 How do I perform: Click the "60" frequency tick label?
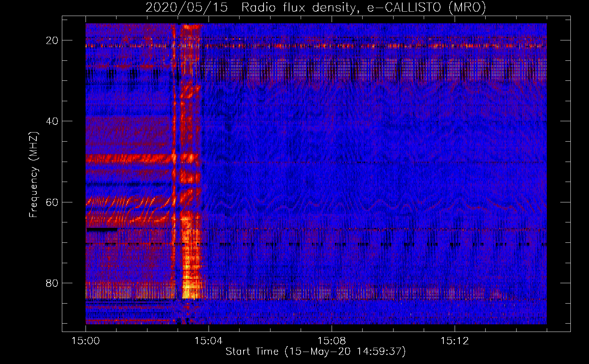tap(52, 202)
